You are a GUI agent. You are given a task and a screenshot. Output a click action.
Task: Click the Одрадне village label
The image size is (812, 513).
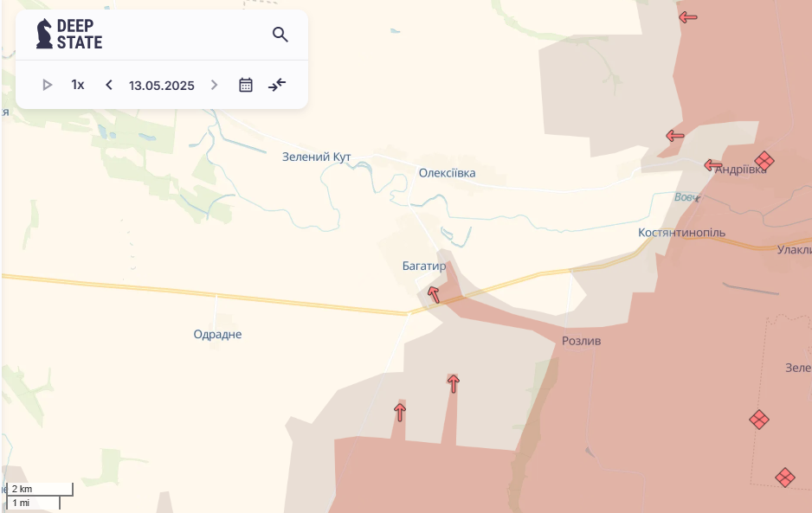coord(217,335)
